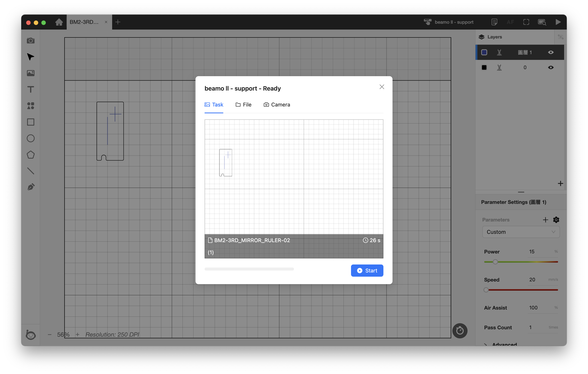Screen dimensions: 588x374
Task: Add a new layer with plus icon
Action: (x=560, y=183)
